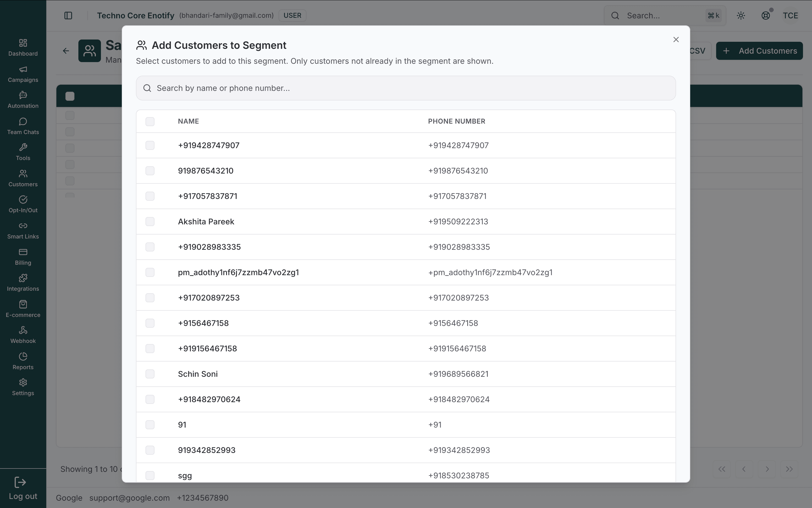
Task: Open Settings in the sidebar
Action: coord(23,387)
